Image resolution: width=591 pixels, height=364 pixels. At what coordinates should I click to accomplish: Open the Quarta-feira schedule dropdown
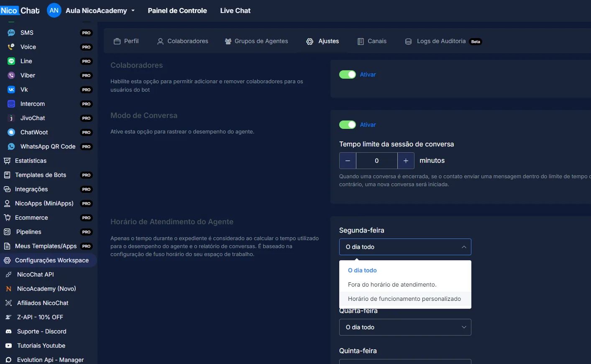(x=405, y=327)
